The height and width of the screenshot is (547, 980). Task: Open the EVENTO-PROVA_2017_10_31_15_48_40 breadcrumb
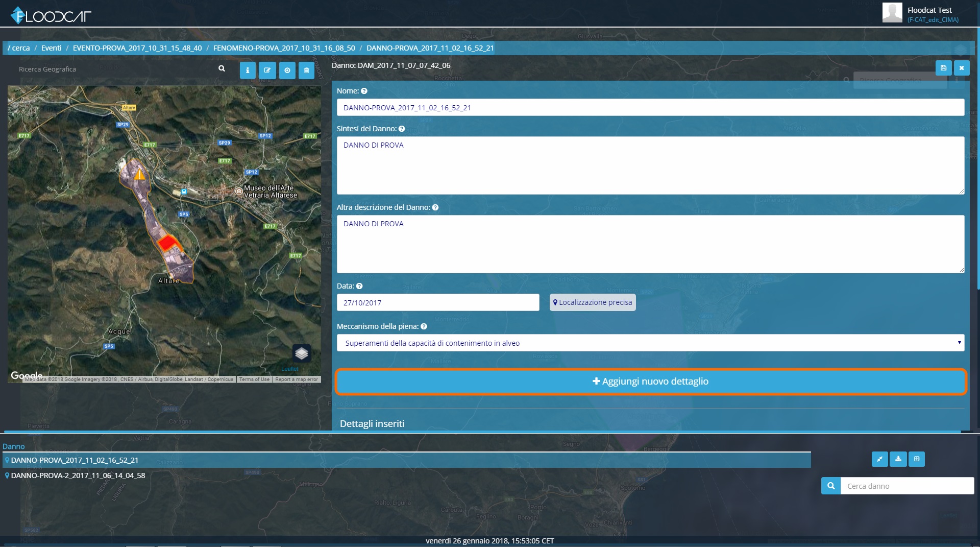pos(137,48)
